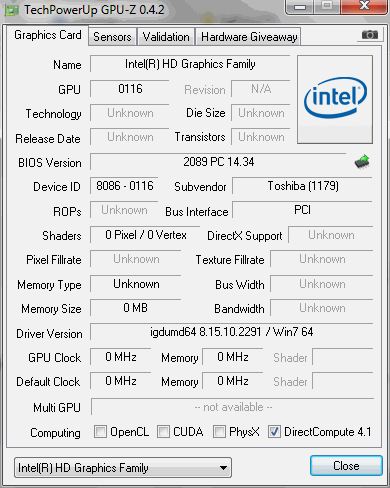Viewport: 390px width, 488px height.
Task: Click the GPU-Z title bar app icon
Action: [x=11, y=10]
